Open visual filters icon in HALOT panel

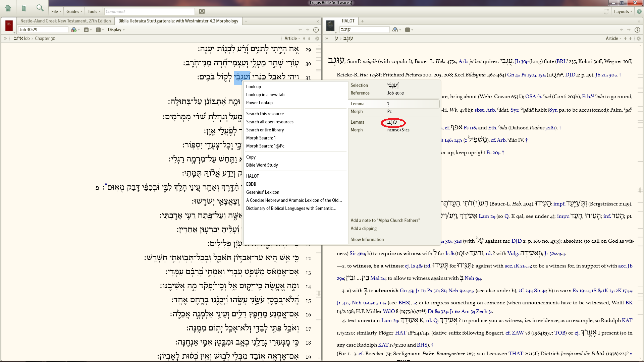pyautogui.click(x=395, y=30)
